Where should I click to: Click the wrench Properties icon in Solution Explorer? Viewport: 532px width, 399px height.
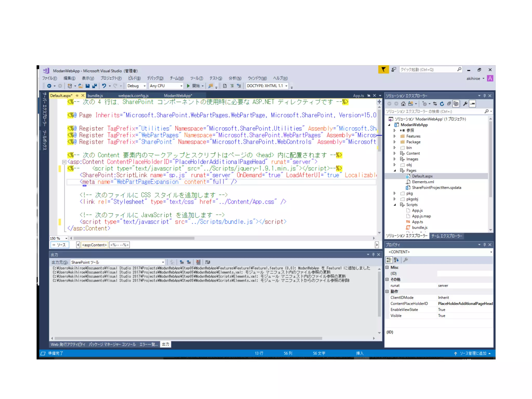pos(465,104)
